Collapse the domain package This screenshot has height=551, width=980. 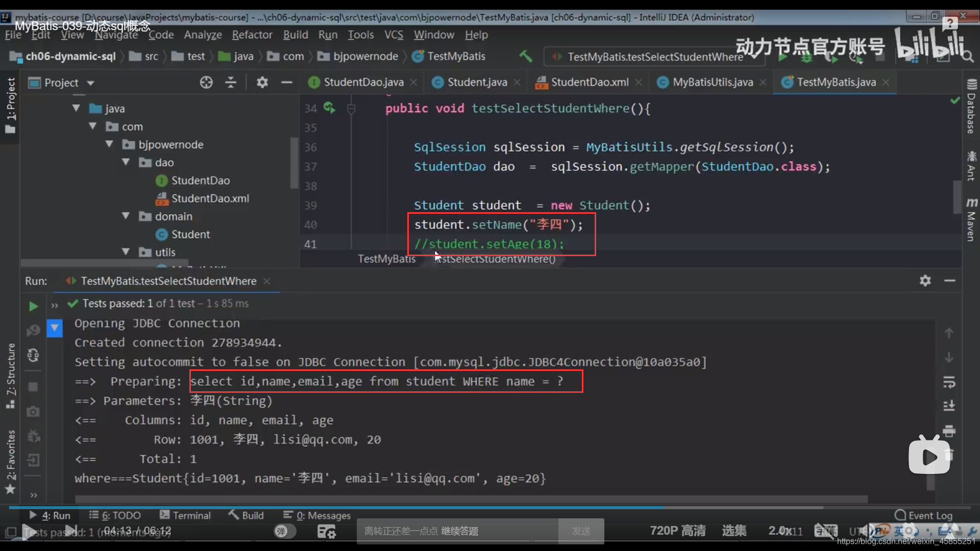tap(126, 216)
